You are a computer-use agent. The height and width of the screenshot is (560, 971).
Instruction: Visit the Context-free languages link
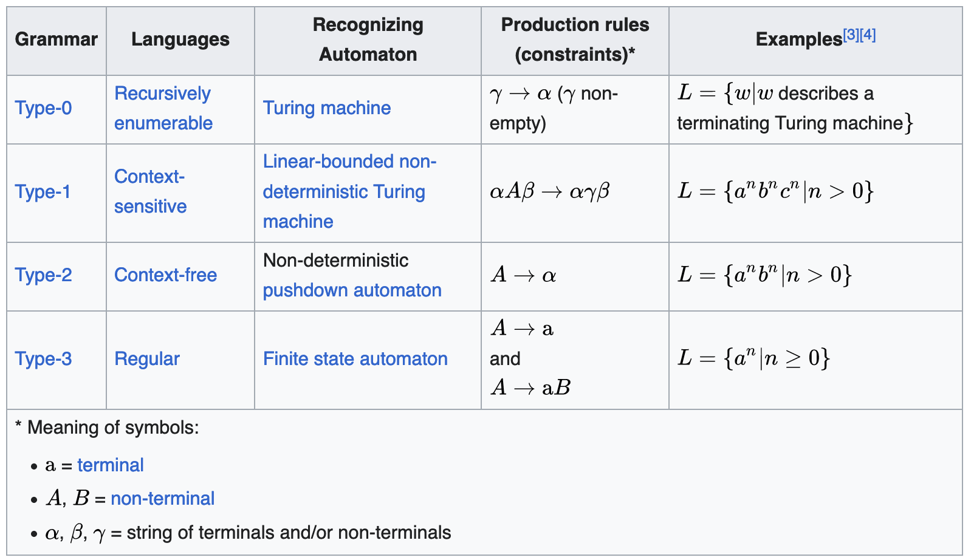(x=165, y=275)
